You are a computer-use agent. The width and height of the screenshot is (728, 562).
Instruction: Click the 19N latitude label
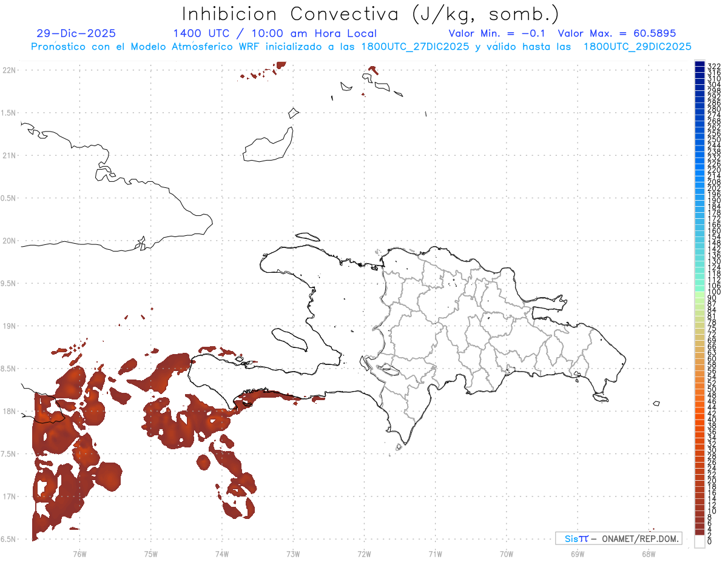click(x=8, y=326)
